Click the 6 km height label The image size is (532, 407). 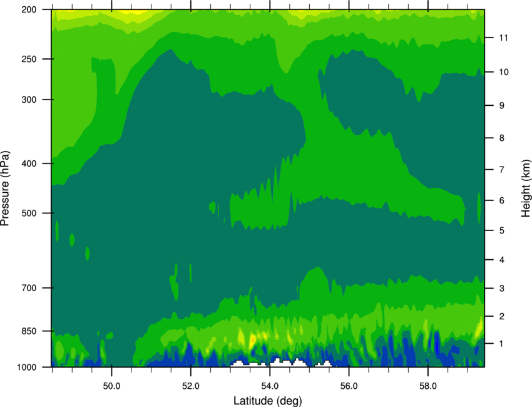click(502, 200)
